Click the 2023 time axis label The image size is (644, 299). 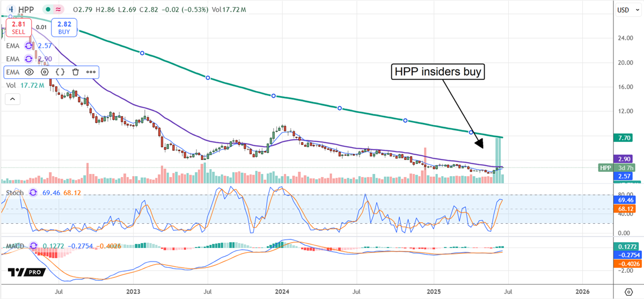click(x=133, y=291)
